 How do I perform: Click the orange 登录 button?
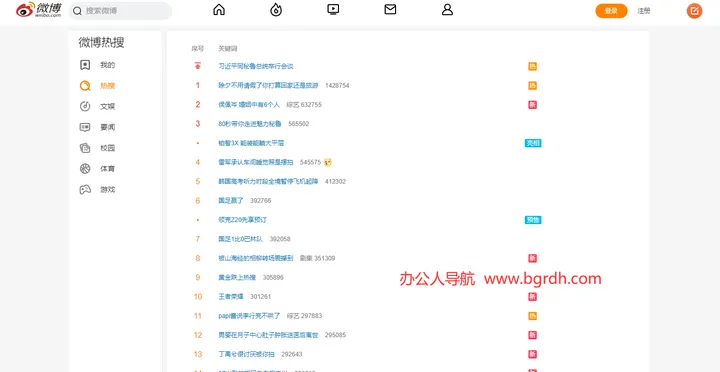[611, 11]
